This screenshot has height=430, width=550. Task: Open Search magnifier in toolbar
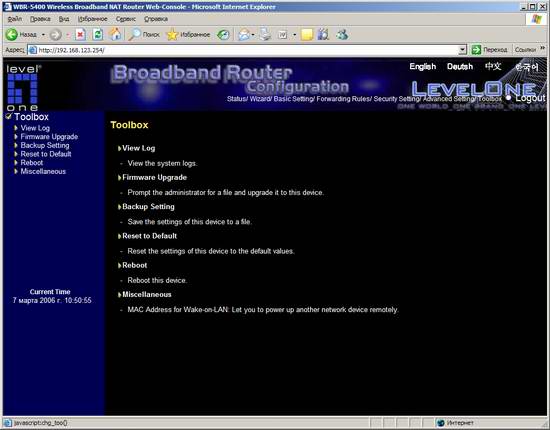pyautogui.click(x=134, y=34)
